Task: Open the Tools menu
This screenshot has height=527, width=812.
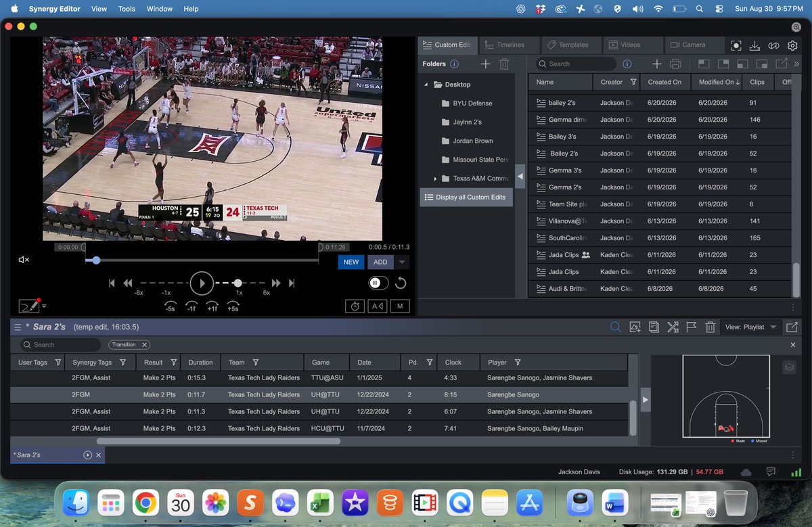Action: point(127,9)
